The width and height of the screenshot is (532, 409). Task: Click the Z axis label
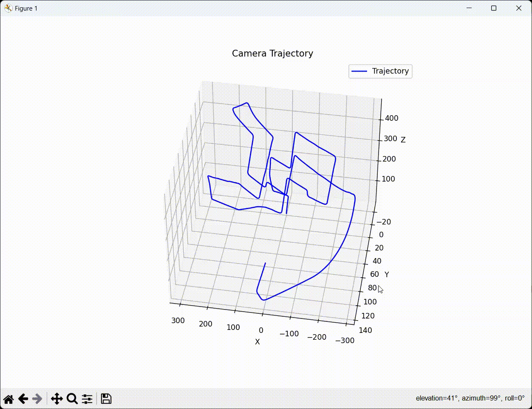[403, 140]
